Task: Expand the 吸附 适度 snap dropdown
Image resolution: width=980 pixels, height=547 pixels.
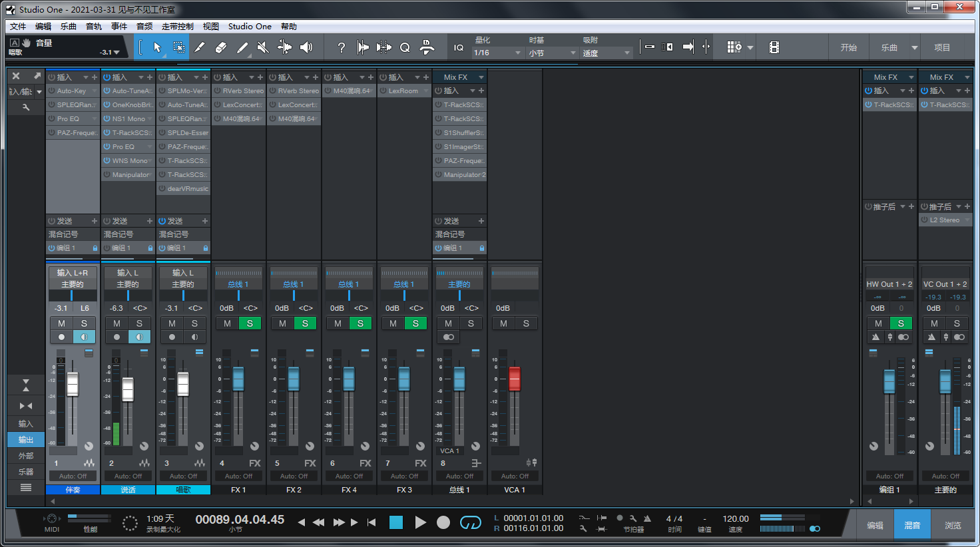Action: 606,53
